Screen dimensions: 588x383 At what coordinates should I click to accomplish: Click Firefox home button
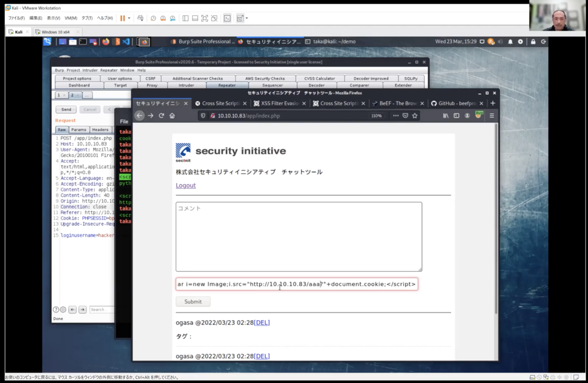pyautogui.click(x=172, y=116)
